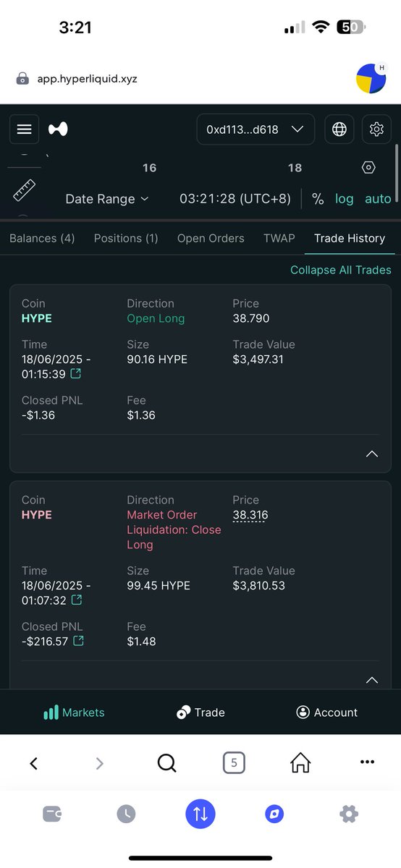Open the globe language selector icon
The image size is (401, 868).
click(339, 129)
